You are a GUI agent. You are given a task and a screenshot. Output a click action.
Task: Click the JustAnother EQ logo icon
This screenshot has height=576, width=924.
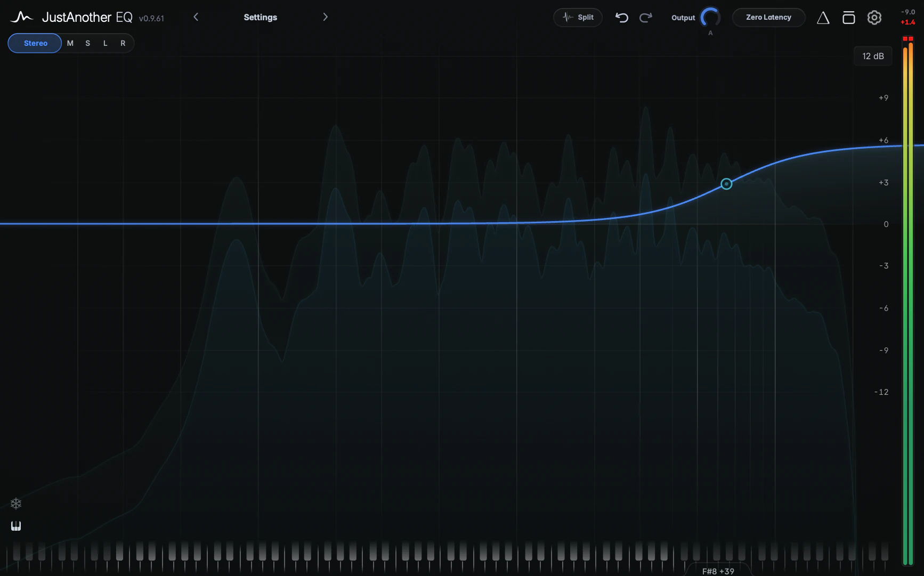tap(21, 17)
